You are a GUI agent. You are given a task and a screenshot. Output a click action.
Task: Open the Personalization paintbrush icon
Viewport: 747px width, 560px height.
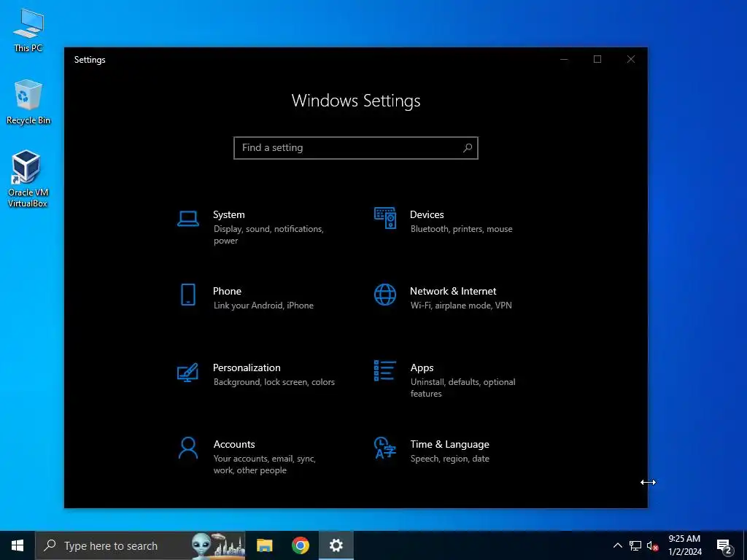[x=187, y=372]
